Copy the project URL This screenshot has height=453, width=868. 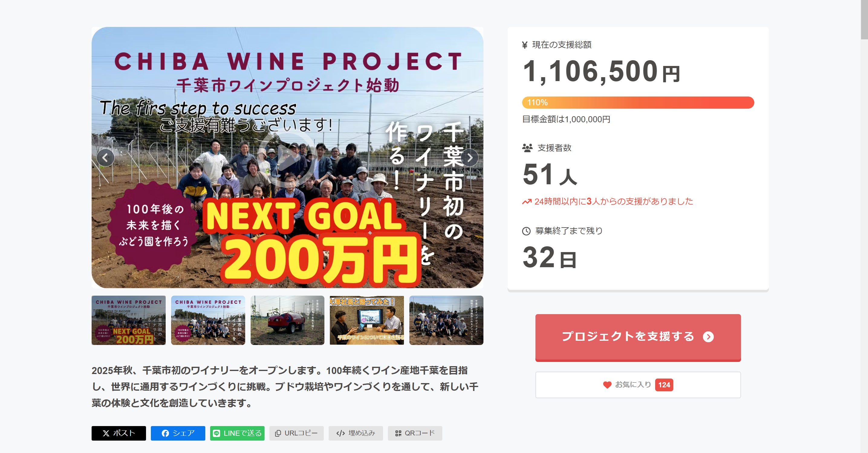point(296,433)
